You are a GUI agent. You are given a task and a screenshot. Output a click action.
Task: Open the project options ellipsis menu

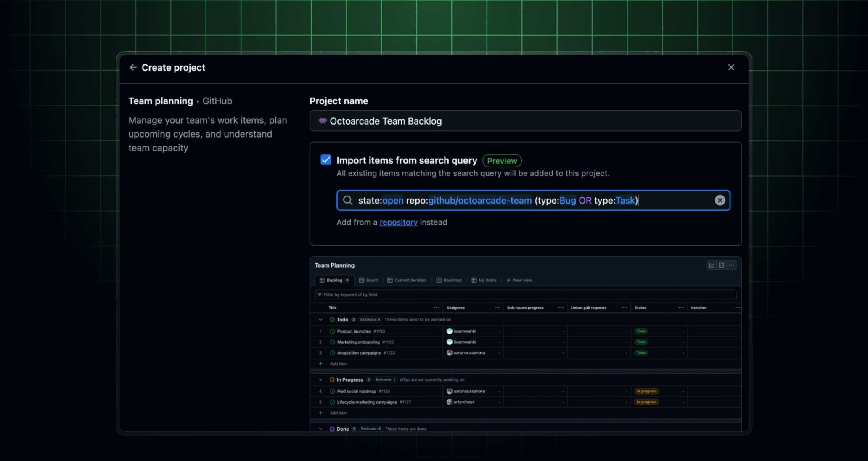click(731, 265)
